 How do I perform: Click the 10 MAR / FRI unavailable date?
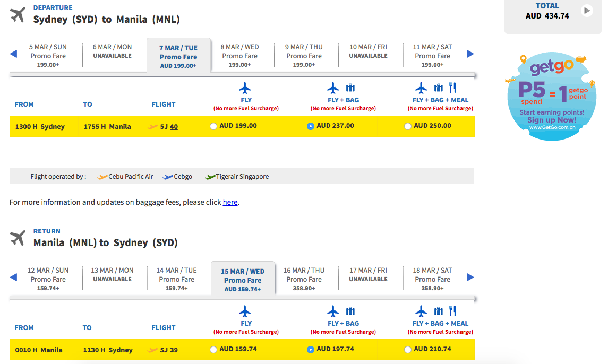point(369,51)
